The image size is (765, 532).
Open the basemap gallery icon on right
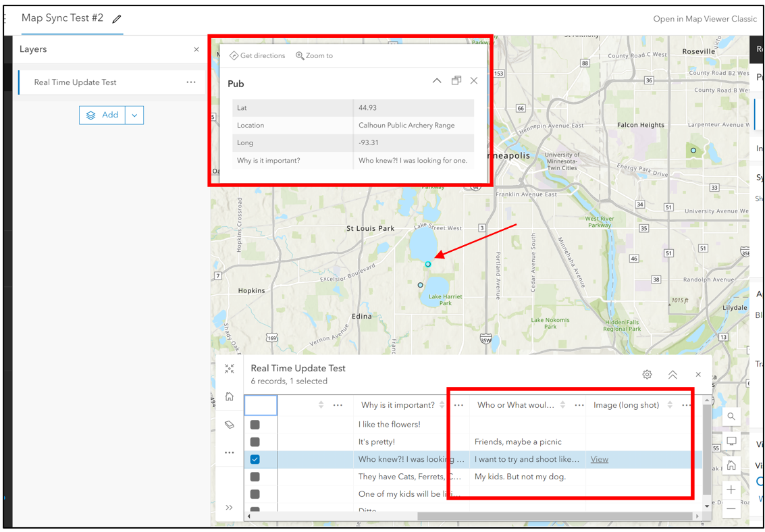pyautogui.click(x=732, y=442)
